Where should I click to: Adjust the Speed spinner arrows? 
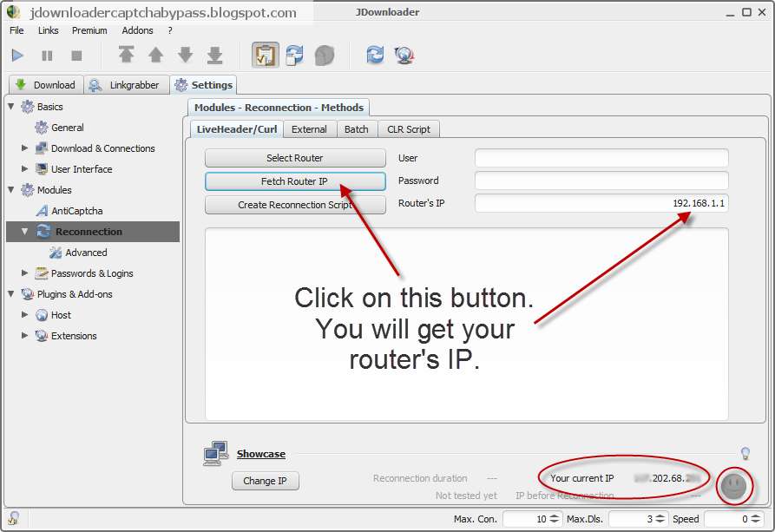[x=755, y=519]
